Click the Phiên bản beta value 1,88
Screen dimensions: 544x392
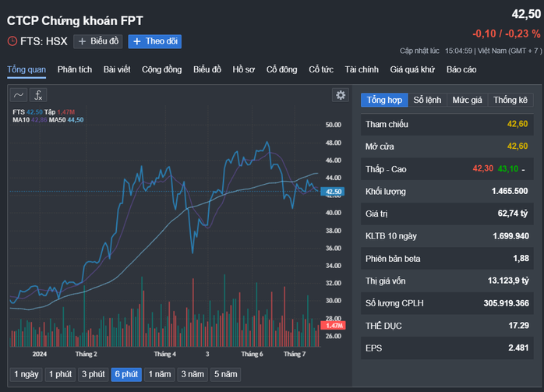[521, 259]
